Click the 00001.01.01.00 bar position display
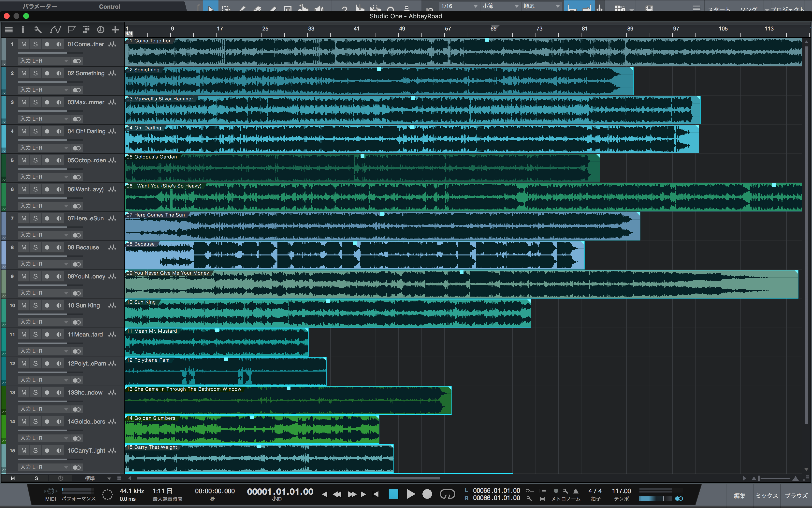The image size is (812, 508). pyautogui.click(x=280, y=492)
